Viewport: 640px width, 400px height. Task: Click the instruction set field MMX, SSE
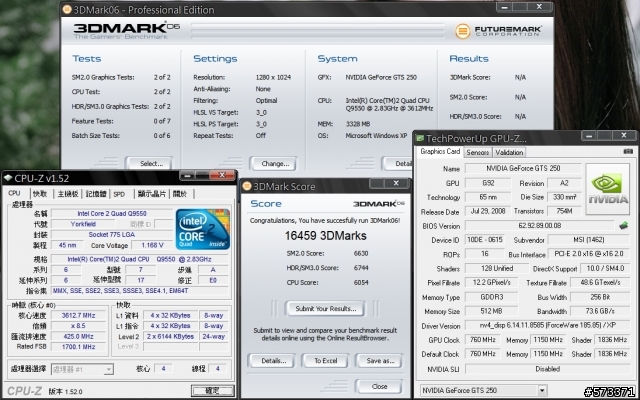tap(139, 291)
